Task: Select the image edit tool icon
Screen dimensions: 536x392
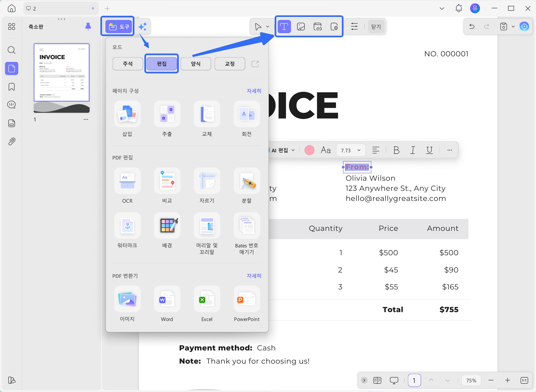Action: pos(301,27)
